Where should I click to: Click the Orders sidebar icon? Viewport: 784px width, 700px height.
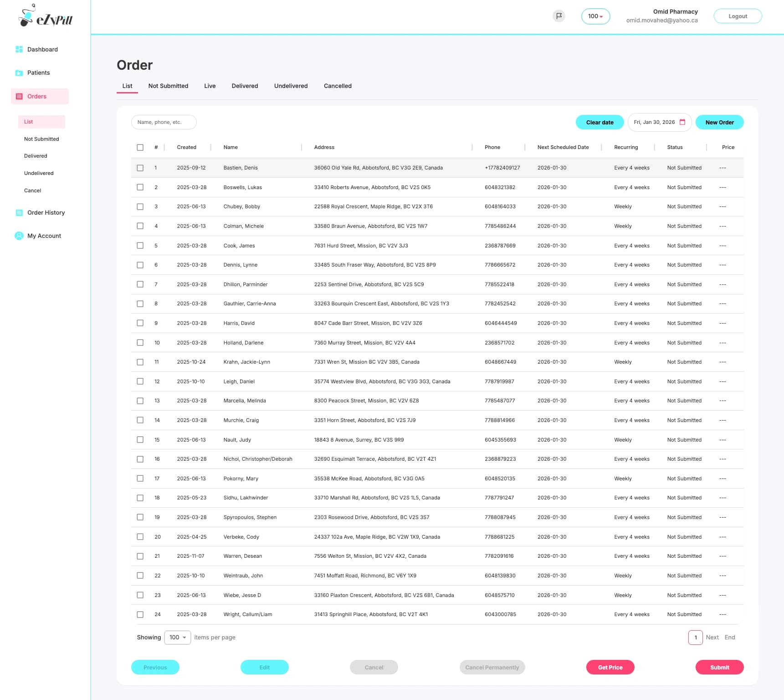19,96
